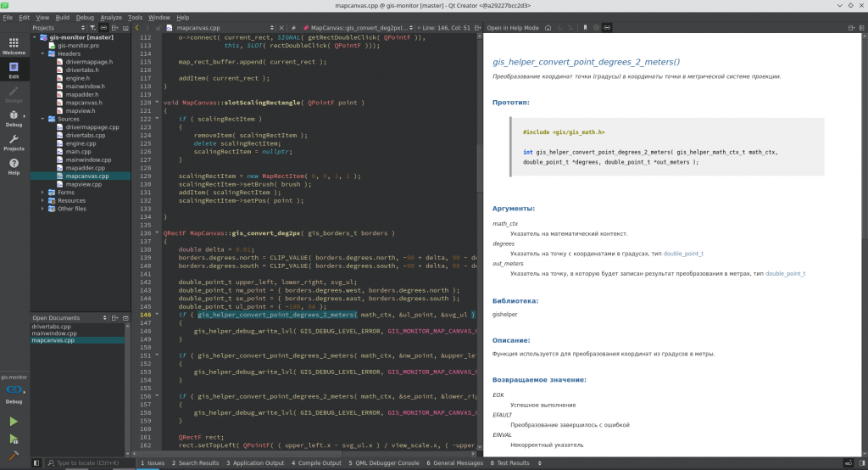Viewport: 868px width, 470px height.
Task: Click the Type to locate search field
Action: 89,463
